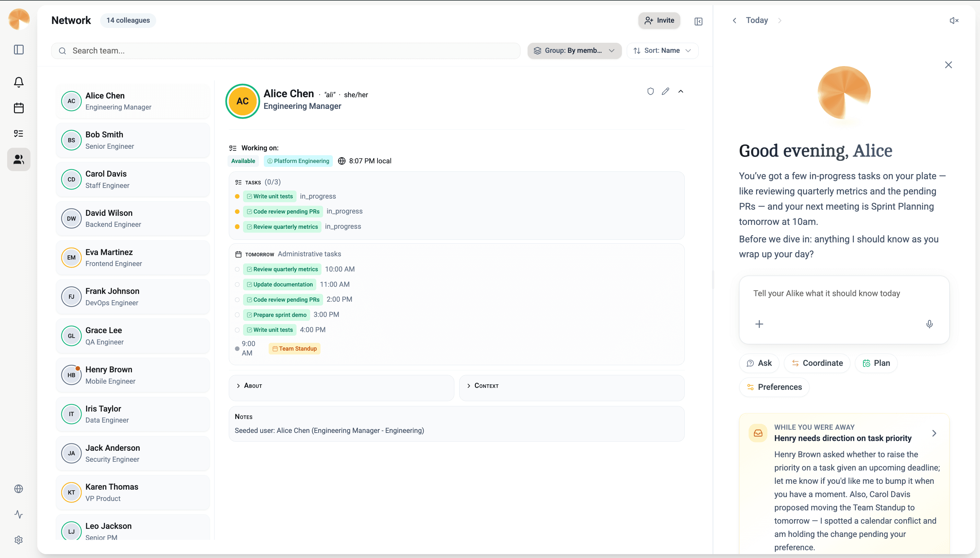Click the Coordinate button
Viewport: 980px width, 558px height.
point(817,363)
